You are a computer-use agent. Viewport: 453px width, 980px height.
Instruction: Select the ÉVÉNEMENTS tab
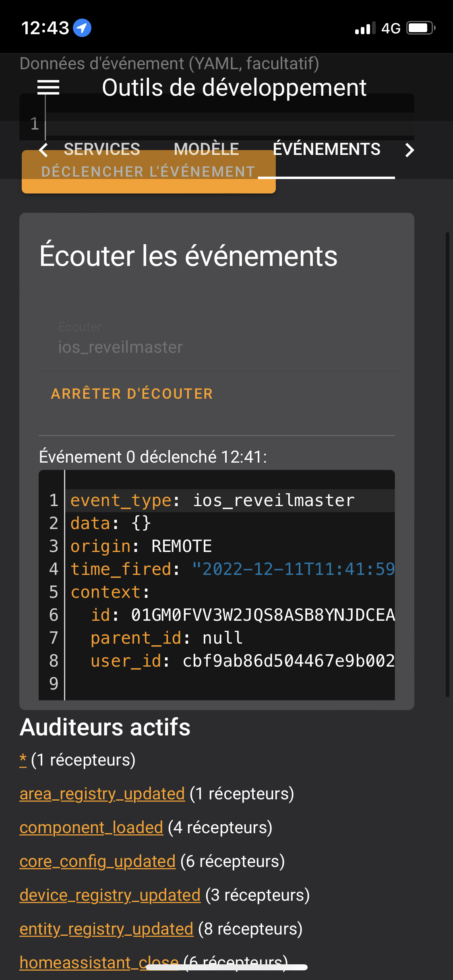tap(326, 149)
